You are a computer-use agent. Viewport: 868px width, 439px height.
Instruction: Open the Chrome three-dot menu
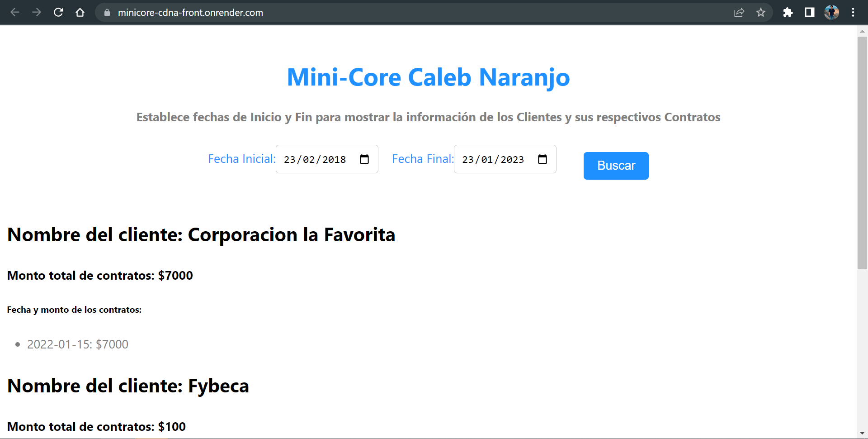854,12
